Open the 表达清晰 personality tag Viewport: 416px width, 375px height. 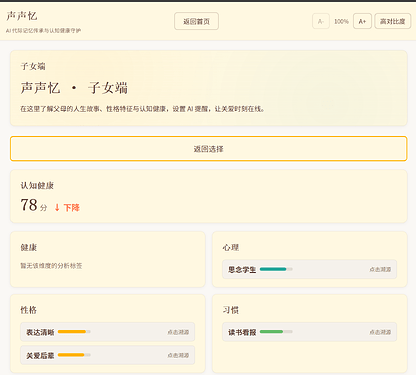coord(107,332)
